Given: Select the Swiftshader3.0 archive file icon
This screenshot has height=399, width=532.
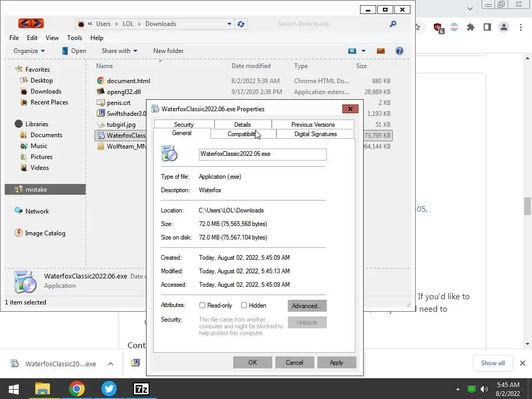Looking at the screenshot, I should tap(100, 113).
